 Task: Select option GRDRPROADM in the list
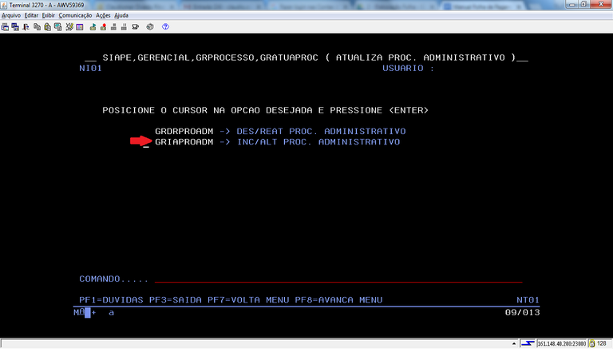click(x=184, y=132)
